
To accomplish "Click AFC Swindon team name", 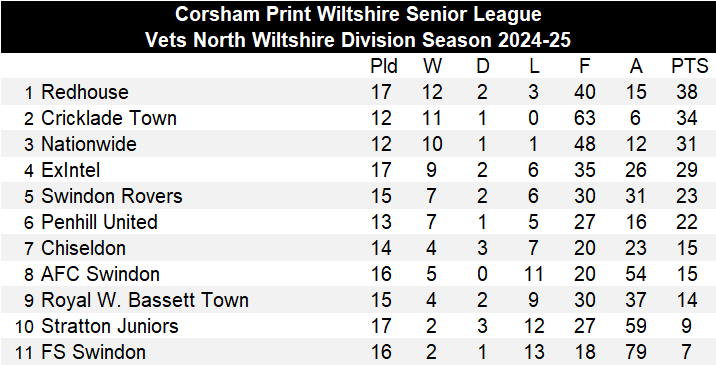I will tap(100, 274).
